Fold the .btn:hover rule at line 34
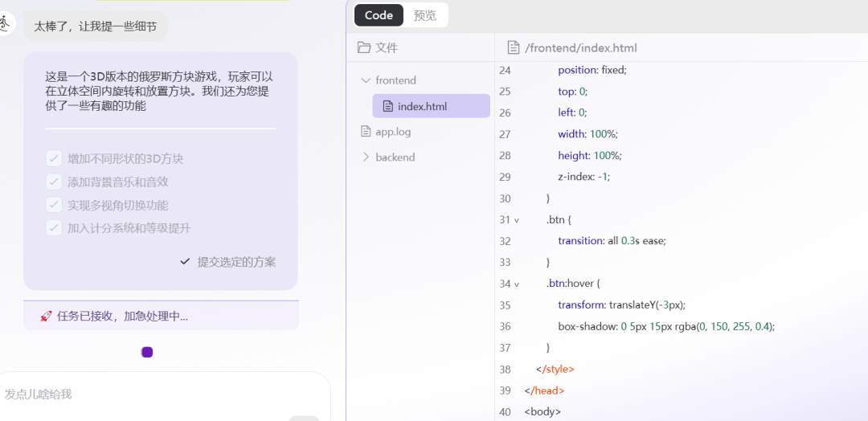This screenshot has height=421, width=868. point(517,284)
